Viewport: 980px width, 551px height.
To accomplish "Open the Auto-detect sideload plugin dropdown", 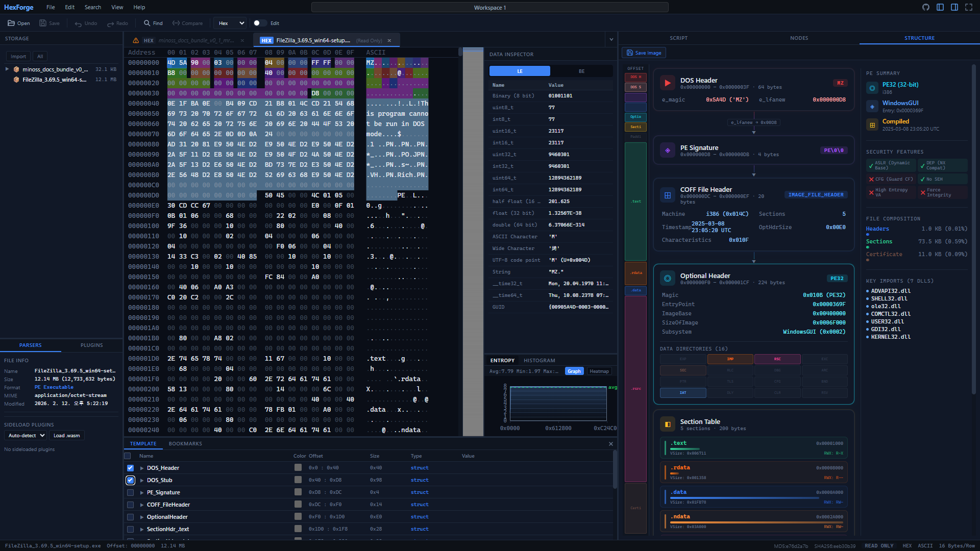I will (25, 435).
